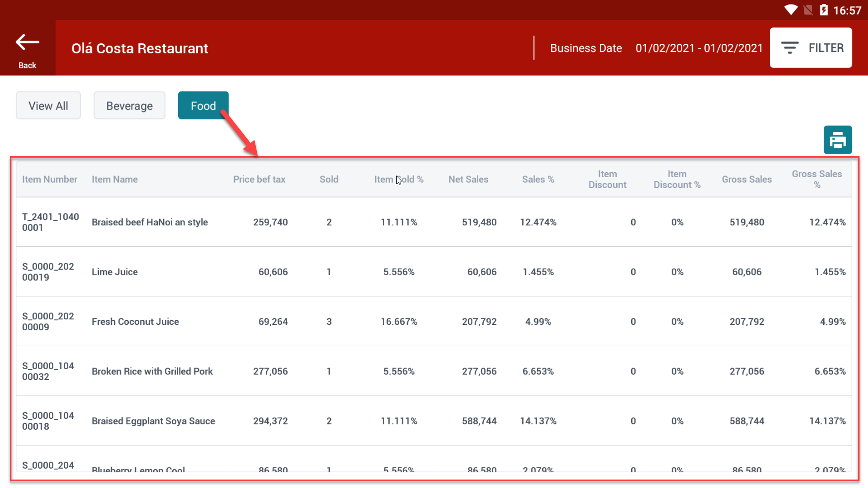Click the Back arrow icon

click(27, 43)
